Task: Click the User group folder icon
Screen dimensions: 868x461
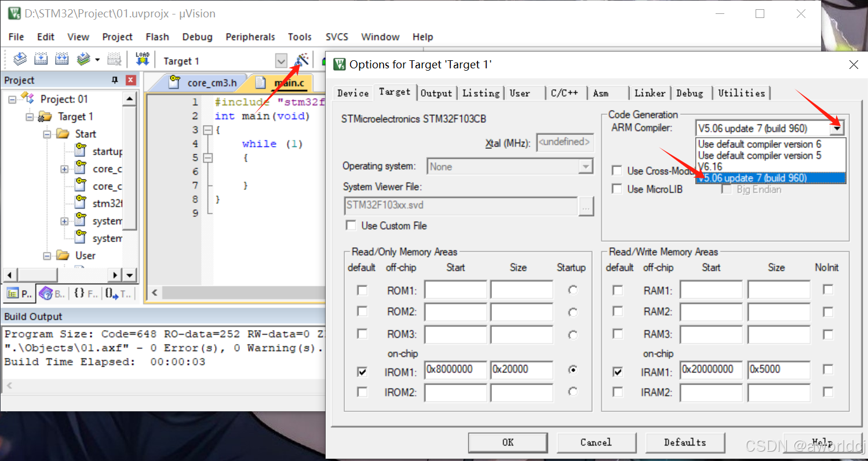Action: click(x=63, y=255)
